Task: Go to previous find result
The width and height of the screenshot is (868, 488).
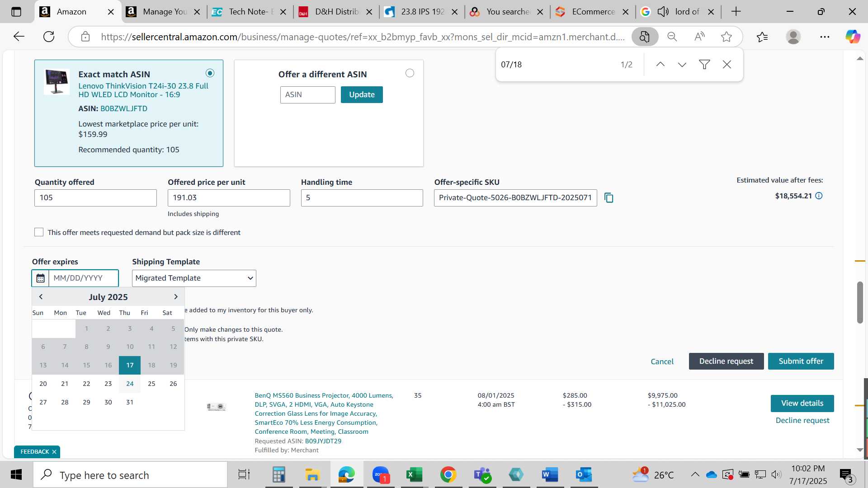Action: (x=660, y=65)
